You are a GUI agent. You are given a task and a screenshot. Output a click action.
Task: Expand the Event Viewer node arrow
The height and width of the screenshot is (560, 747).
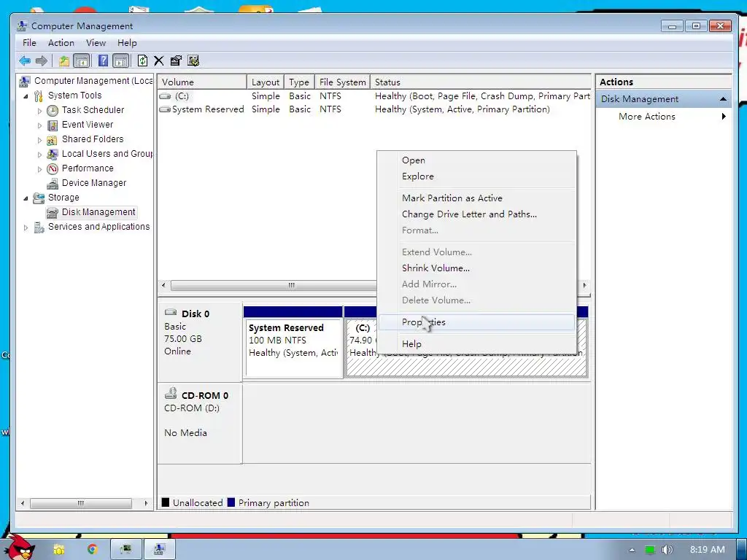pos(39,125)
